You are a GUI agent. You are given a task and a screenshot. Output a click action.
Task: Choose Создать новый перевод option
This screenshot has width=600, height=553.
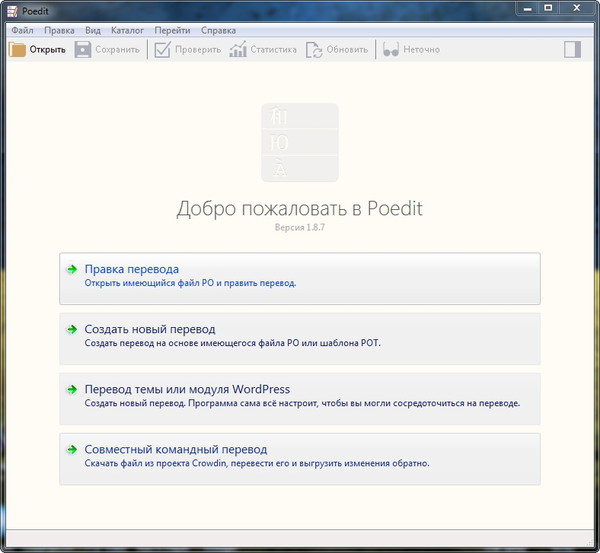(x=300, y=338)
